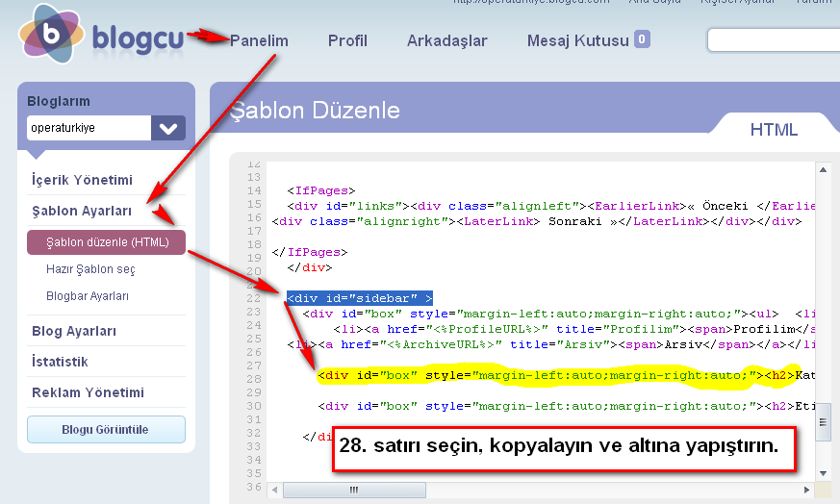Image resolution: width=840 pixels, height=504 pixels.
Task: Focus the top search field
Action: click(773, 40)
